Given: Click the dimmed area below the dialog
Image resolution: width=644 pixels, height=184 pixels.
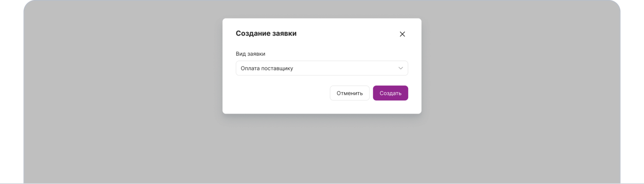Looking at the screenshot, I should click(x=322, y=150).
